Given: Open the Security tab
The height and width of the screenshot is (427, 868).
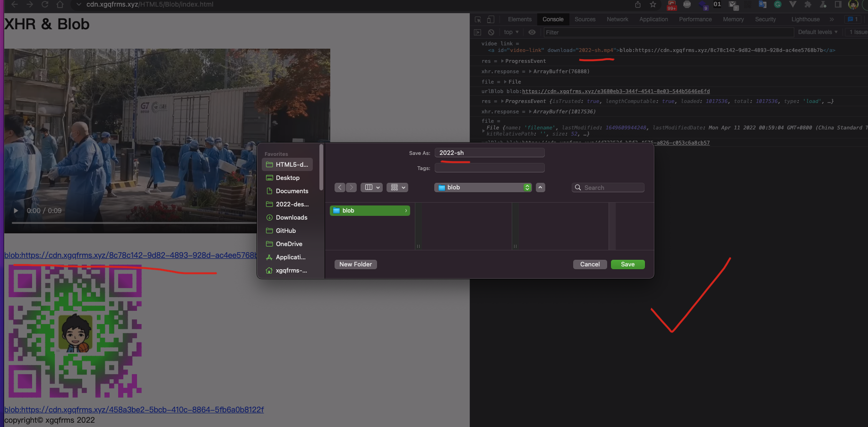Looking at the screenshot, I should pos(765,19).
